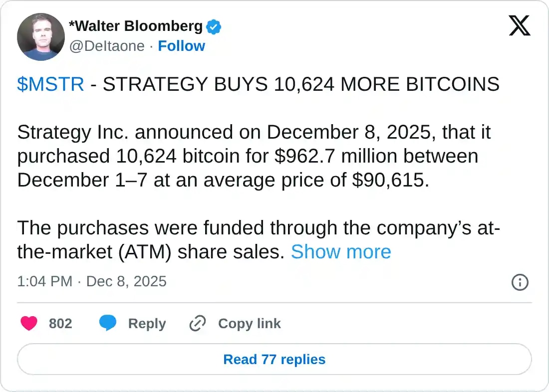Click the 802 like count
This screenshot has height=392, width=549.
point(61,323)
